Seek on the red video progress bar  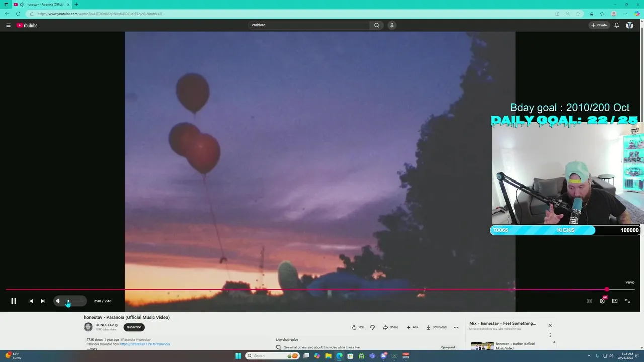pos(320,289)
